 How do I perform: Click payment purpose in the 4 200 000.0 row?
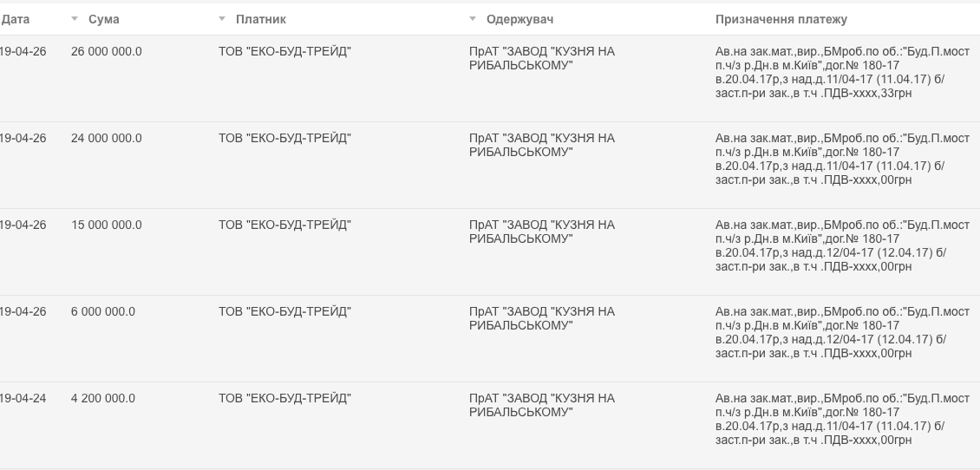(x=842, y=420)
